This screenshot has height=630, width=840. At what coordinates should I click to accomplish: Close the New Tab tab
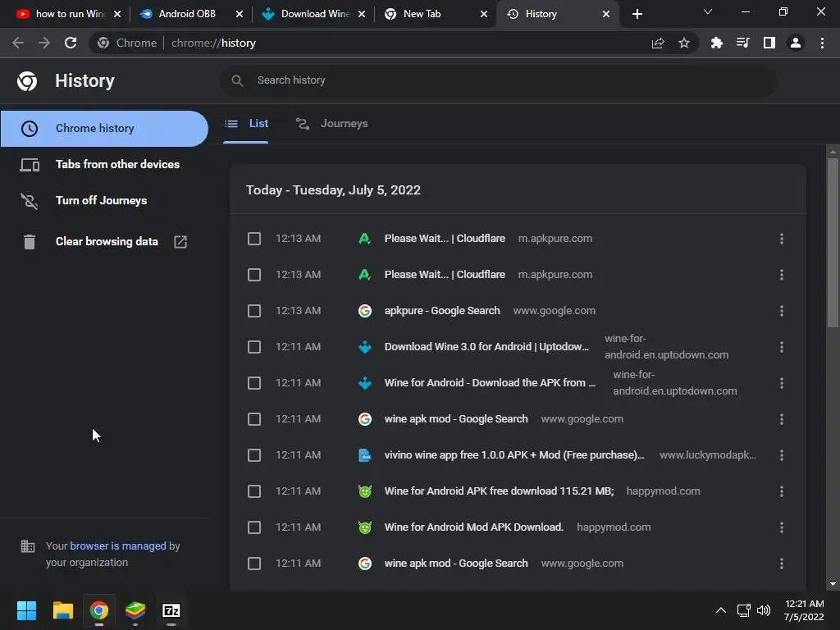[x=484, y=14]
